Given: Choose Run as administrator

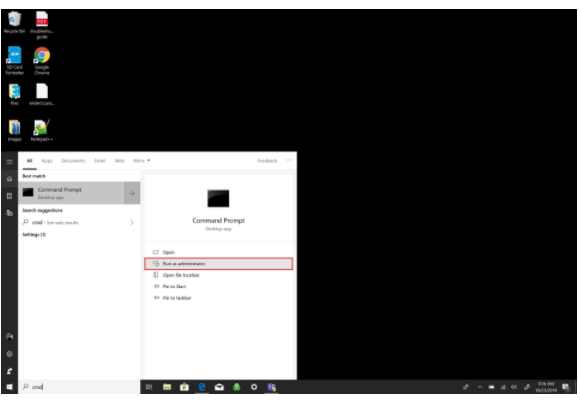Looking at the screenshot, I should click(x=219, y=264).
